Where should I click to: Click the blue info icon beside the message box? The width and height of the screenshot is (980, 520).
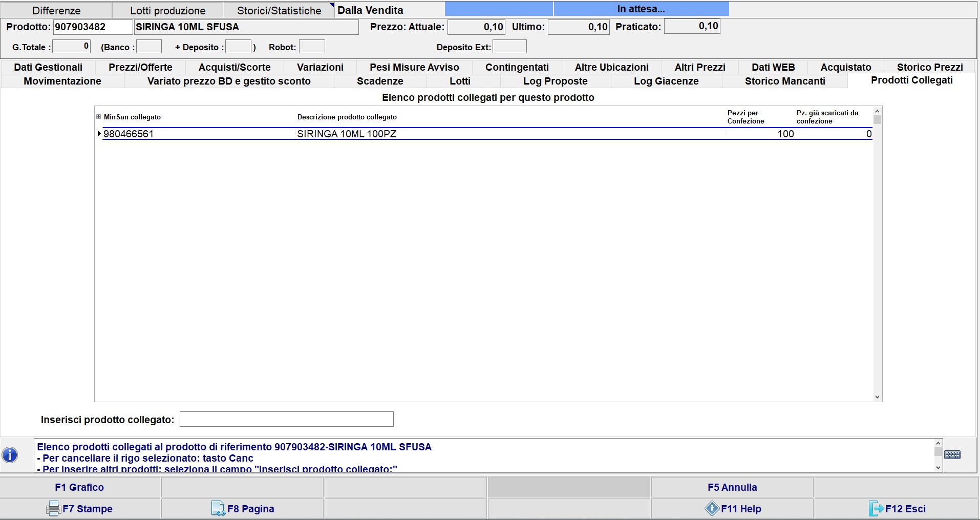(10, 455)
